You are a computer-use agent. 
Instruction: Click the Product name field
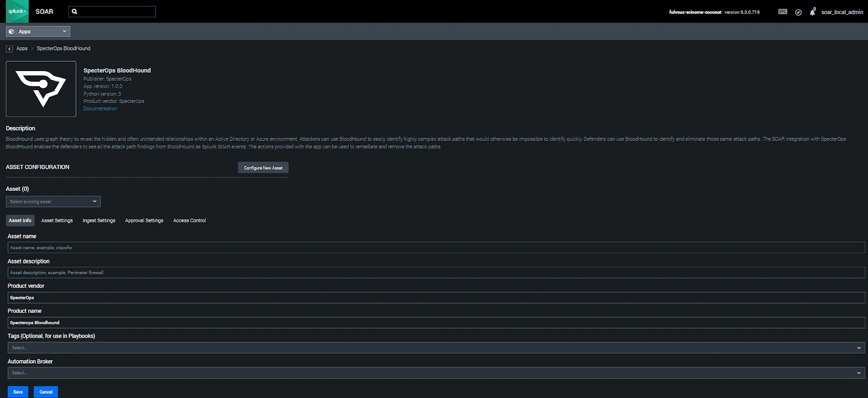(436, 323)
